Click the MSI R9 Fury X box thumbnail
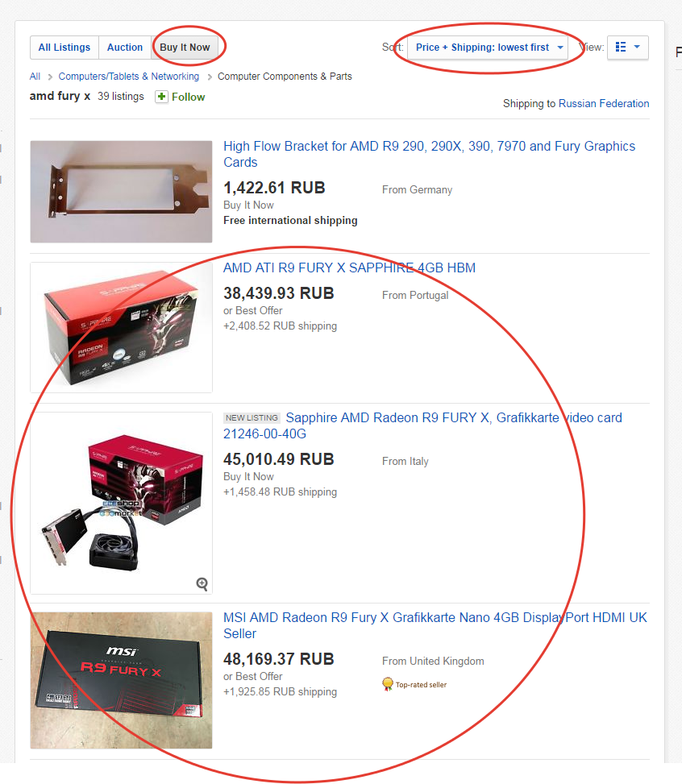682x784 pixels. click(121, 680)
